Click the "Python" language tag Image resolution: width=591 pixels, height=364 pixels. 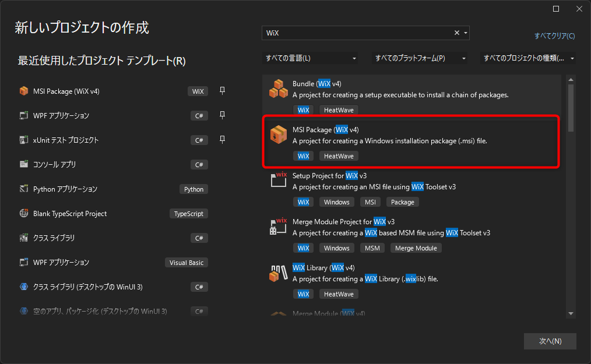coord(194,189)
